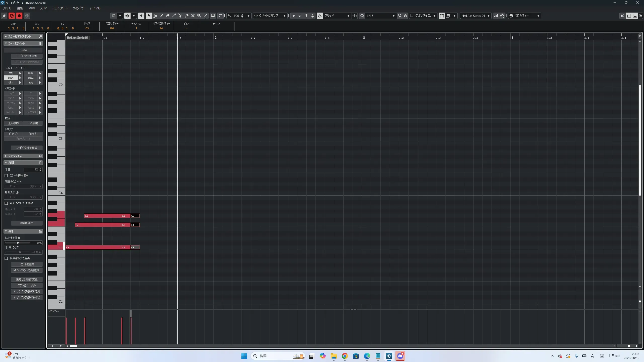
Task: Click the レガートを調整 slider handle
Action: click(x=18, y=243)
